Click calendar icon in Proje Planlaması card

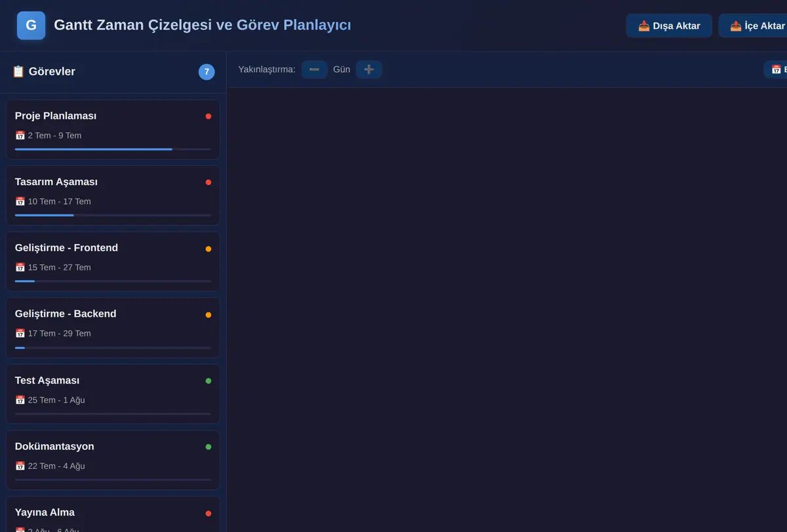[x=20, y=136]
